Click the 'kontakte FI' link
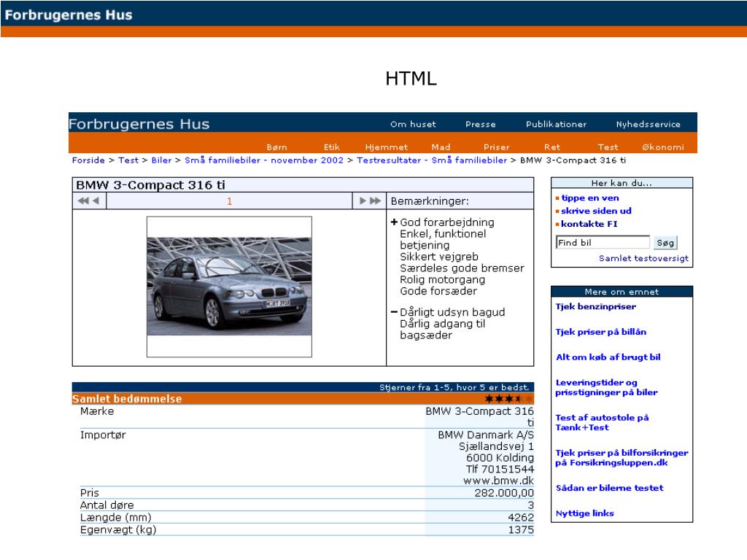747x560 pixels. (x=589, y=224)
